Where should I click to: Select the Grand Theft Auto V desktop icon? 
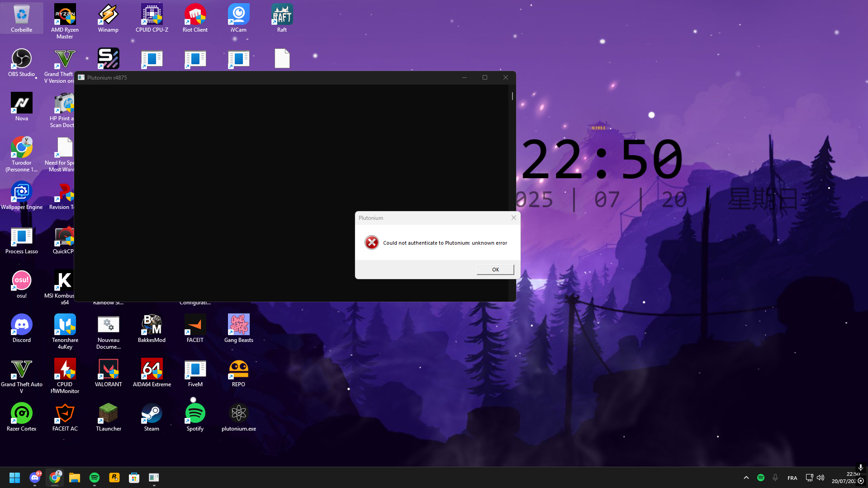[x=21, y=376]
